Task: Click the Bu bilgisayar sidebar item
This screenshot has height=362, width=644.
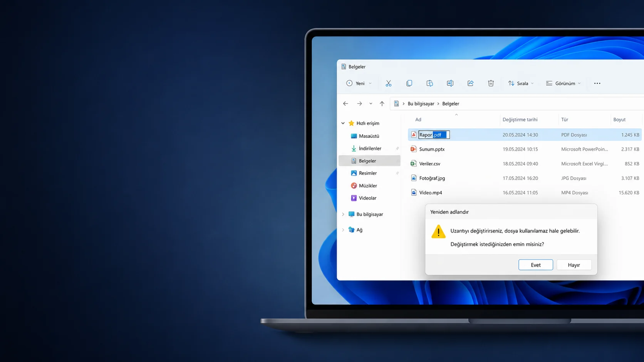Action: coord(366,214)
